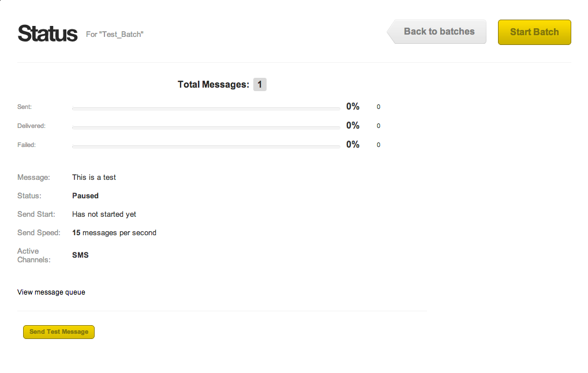Click the "This is a test" message text
This screenshot has height=373, width=588.
[x=94, y=178]
